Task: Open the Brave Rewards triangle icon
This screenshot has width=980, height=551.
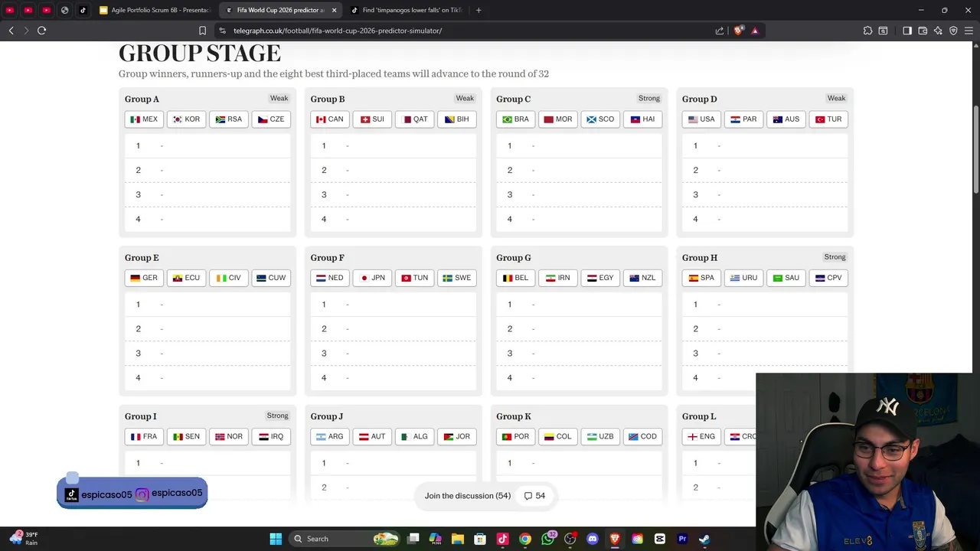Action: tap(755, 31)
